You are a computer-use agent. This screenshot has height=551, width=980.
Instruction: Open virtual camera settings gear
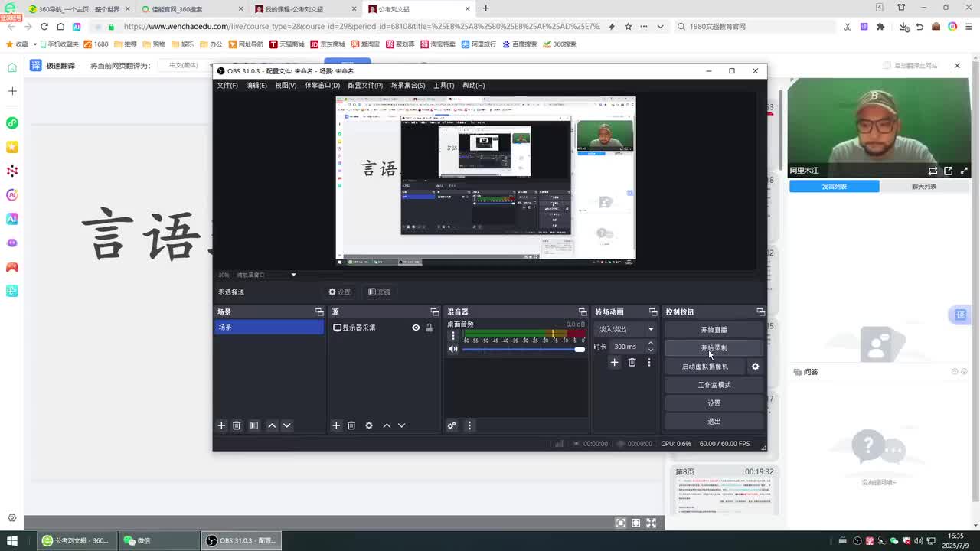click(755, 367)
